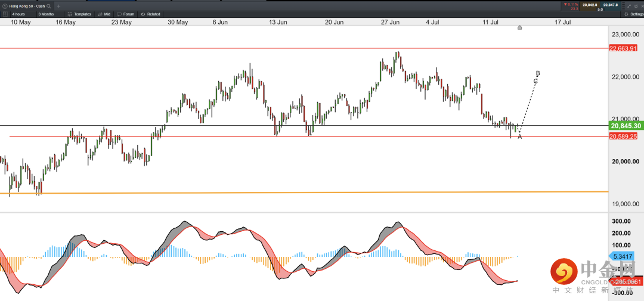Open the Templates menu
Screen dimensions: 644x301
(x=79, y=14)
